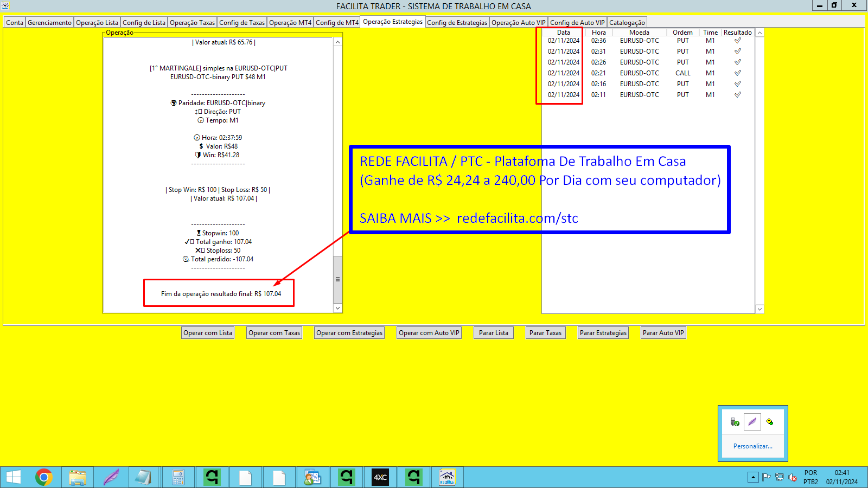The image size is (868, 488).
Task: Open the Config de Lista tab
Action: (x=144, y=23)
